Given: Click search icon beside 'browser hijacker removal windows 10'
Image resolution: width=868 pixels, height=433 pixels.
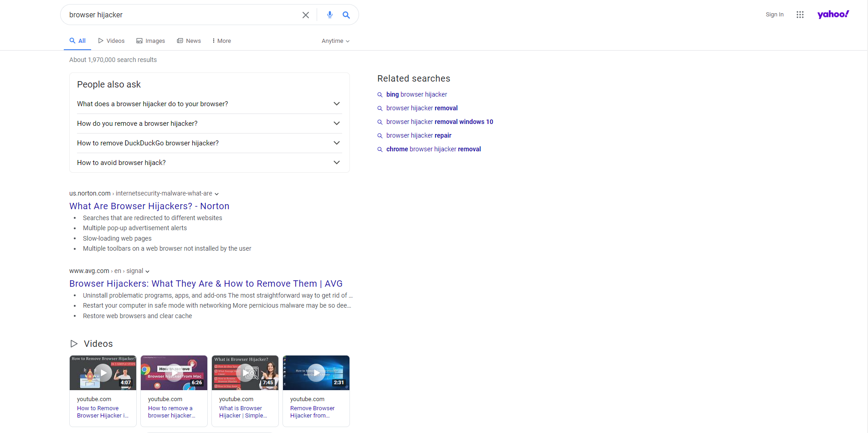Looking at the screenshot, I should tap(380, 122).
